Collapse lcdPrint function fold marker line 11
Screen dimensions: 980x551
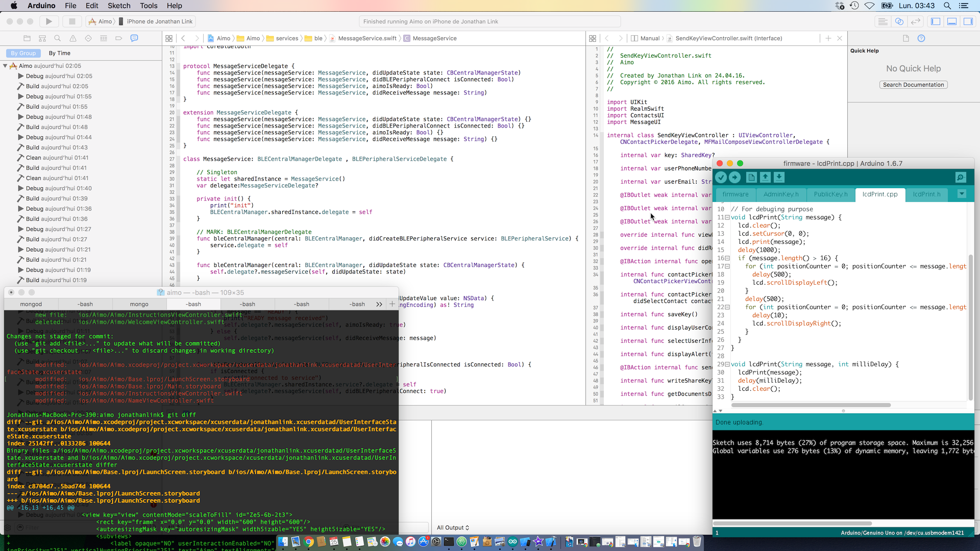coord(727,217)
